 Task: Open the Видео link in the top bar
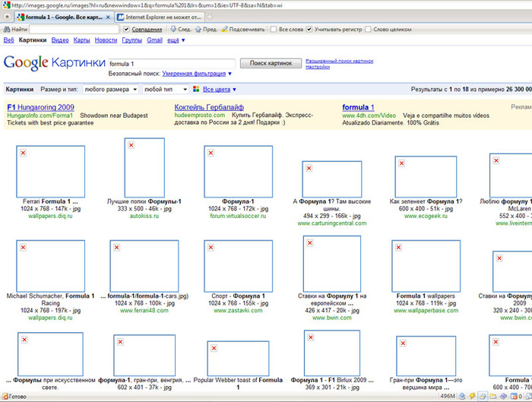coord(60,40)
